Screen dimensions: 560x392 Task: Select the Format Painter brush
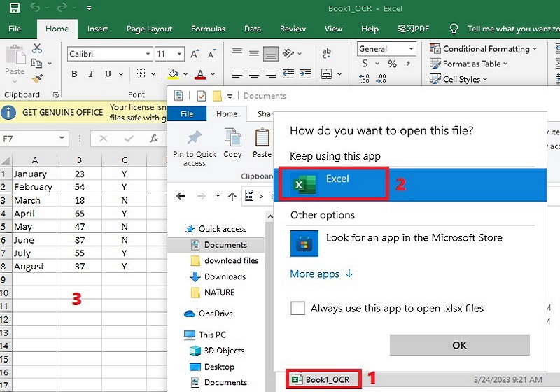(37, 78)
